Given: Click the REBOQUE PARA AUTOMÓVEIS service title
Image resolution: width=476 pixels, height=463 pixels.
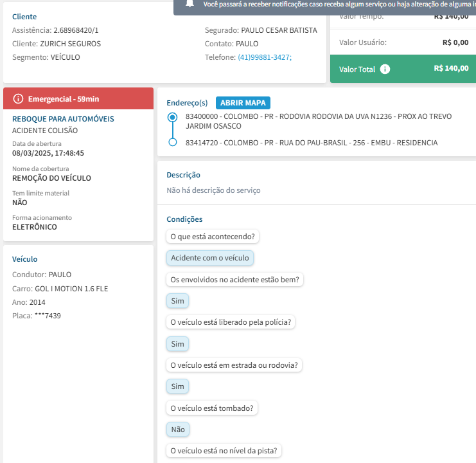Looking at the screenshot, I should (x=63, y=119).
